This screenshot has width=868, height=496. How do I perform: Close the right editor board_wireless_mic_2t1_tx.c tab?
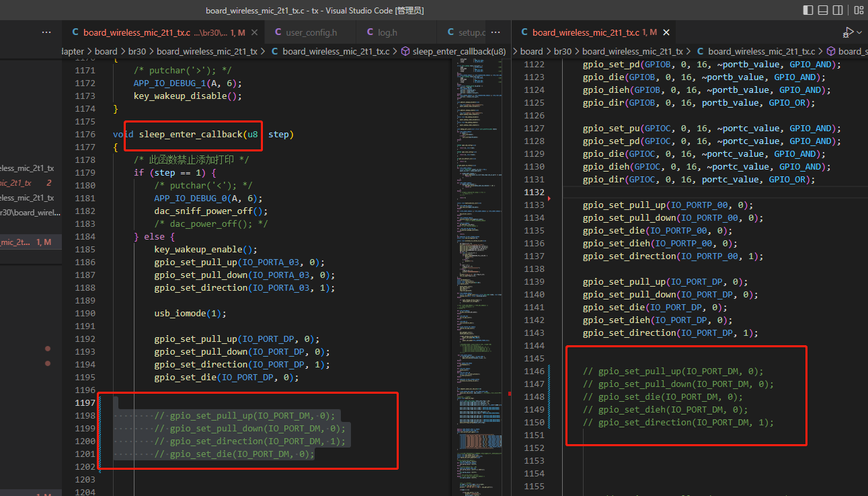pos(666,32)
